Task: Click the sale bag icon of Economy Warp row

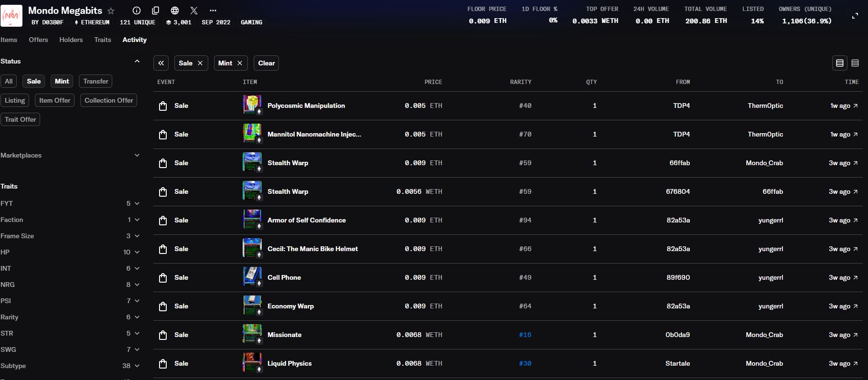Action: tap(163, 306)
